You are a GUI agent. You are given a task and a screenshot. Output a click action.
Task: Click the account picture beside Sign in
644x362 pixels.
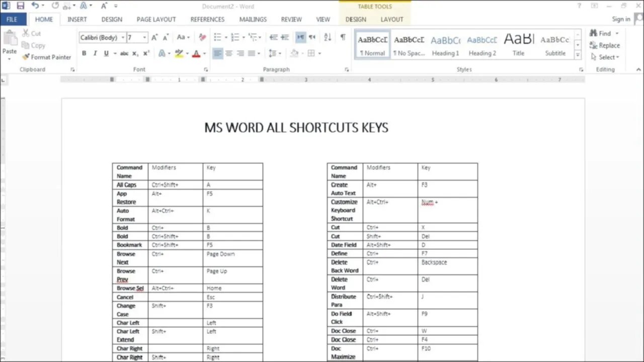(638, 20)
